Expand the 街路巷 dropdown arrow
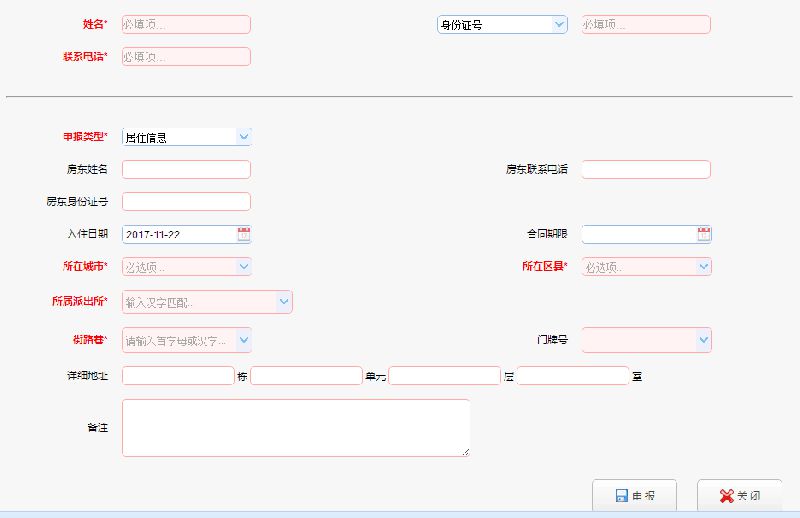Screen dimensions: 800x518 [x=243, y=340]
